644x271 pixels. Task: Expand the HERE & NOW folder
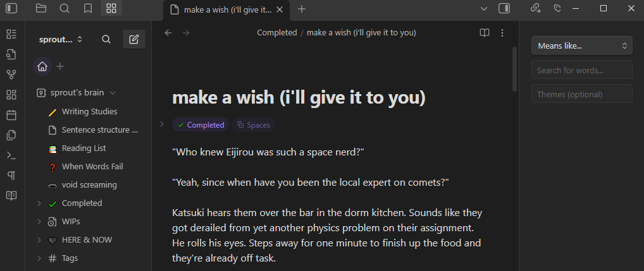pyautogui.click(x=39, y=240)
